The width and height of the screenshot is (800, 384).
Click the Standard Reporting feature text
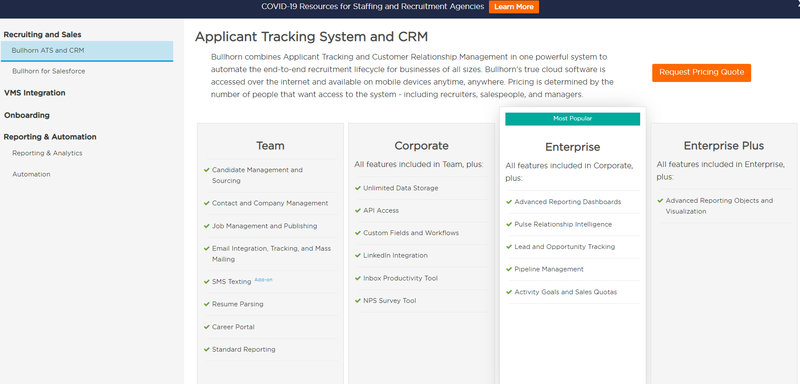click(243, 349)
